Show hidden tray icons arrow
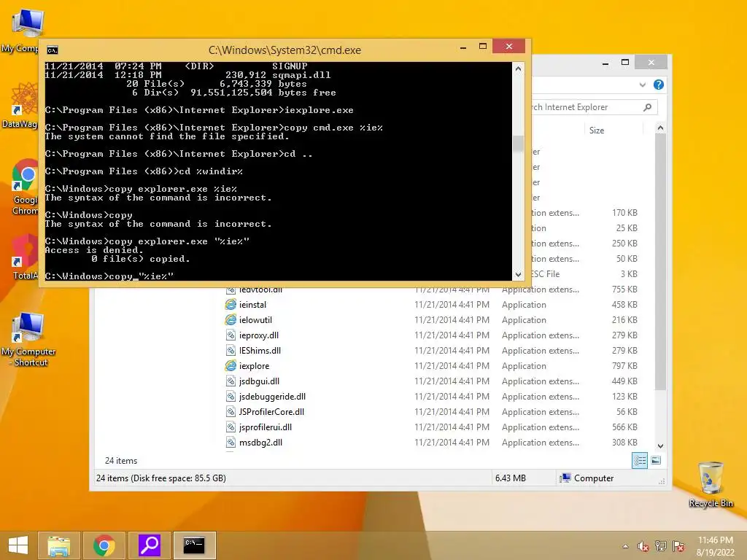 pos(625,546)
